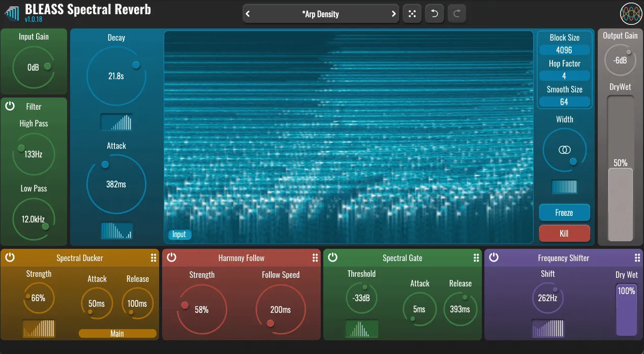Grab the Spectral Gate reorder handle
This screenshot has width=644, height=354.
(x=476, y=258)
